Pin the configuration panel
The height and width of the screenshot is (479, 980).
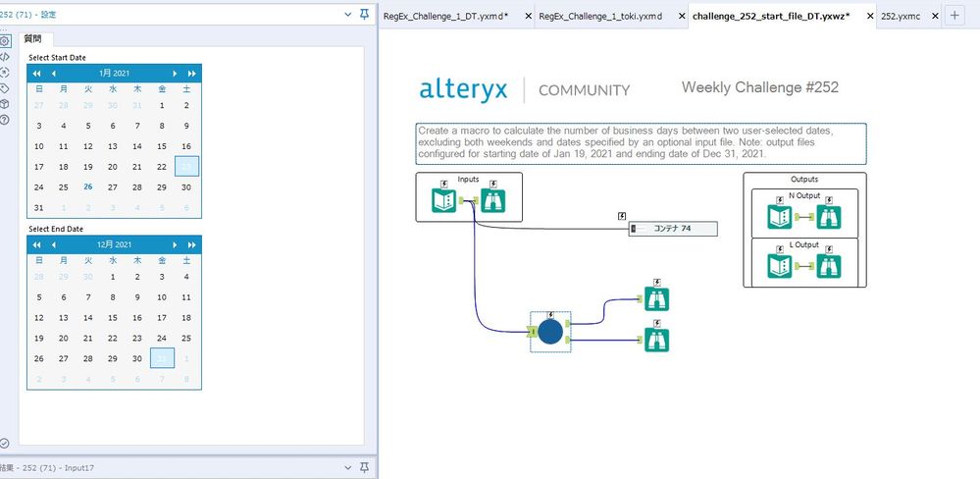click(x=364, y=14)
